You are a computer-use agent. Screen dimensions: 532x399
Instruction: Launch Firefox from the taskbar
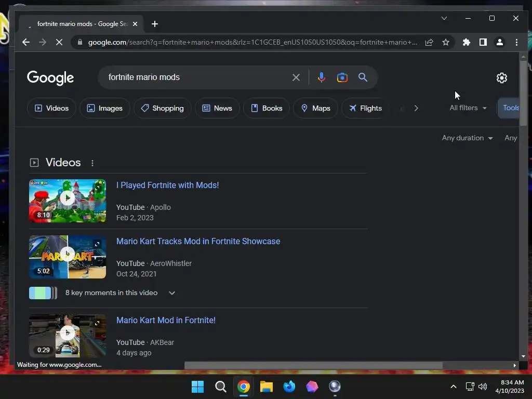click(289, 387)
